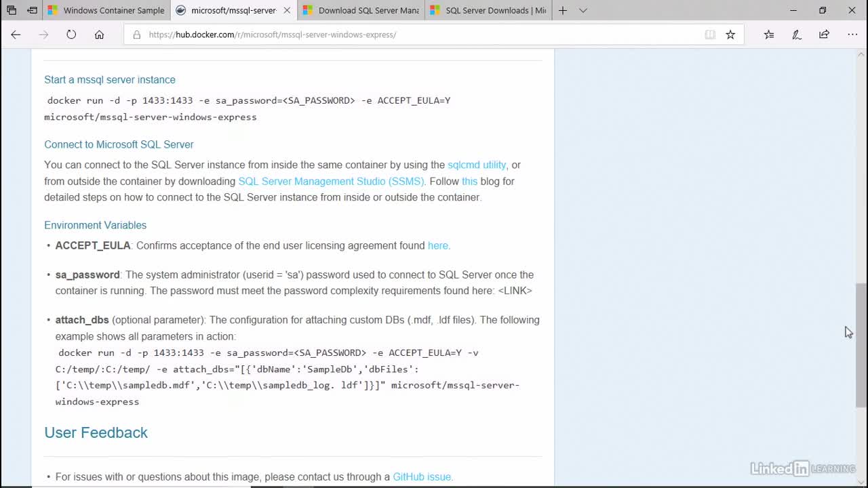The image size is (868, 488).
Task: Go back to previous page
Action: [16, 35]
